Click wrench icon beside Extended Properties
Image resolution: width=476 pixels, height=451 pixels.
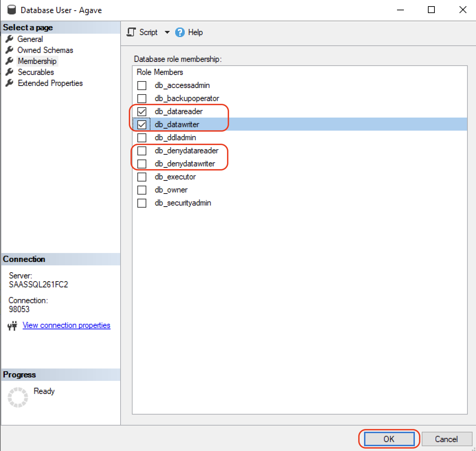click(x=10, y=83)
